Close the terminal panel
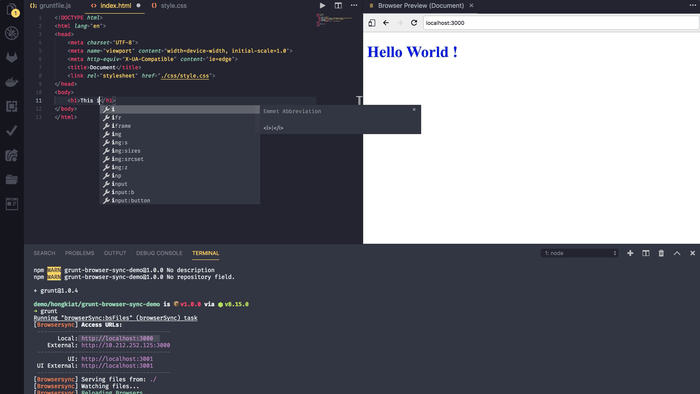700x394 pixels. click(x=692, y=253)
